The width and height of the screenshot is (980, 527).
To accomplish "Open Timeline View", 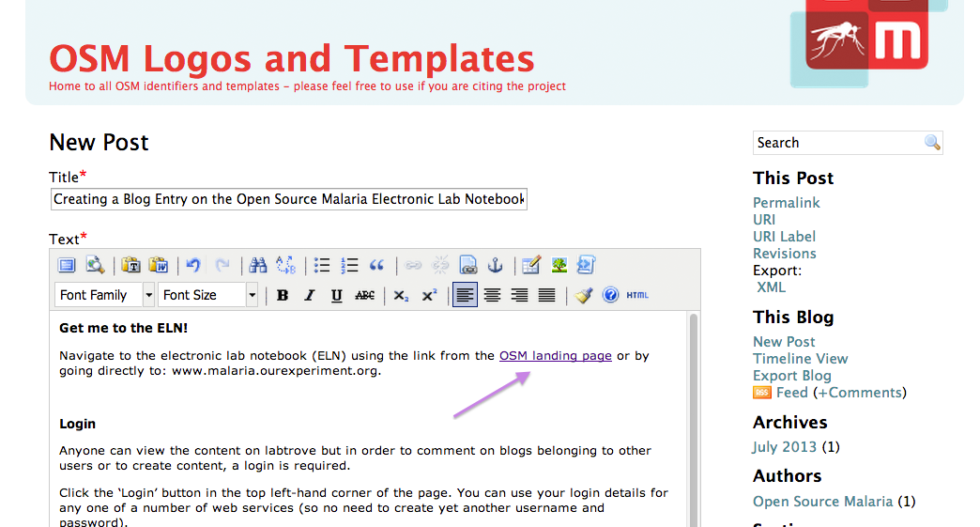I will 800,359.
